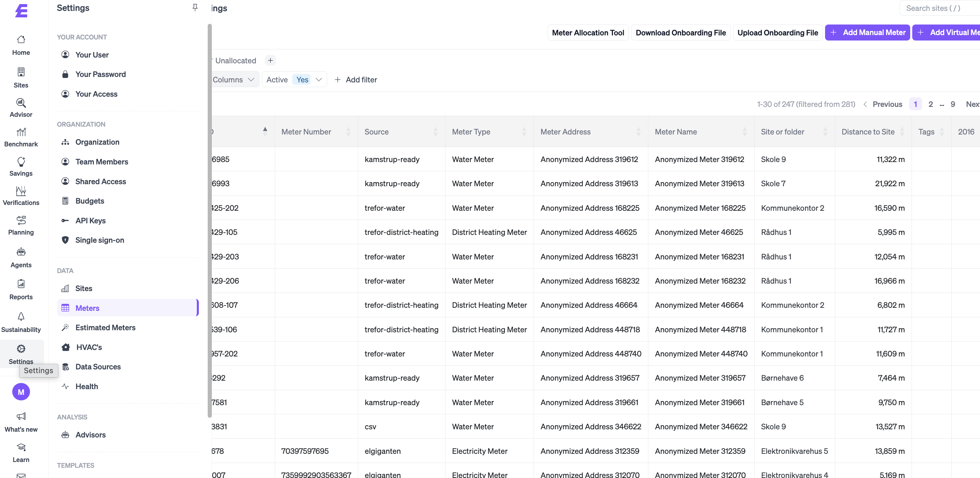Screen dimensions: 980x478
Task: Open Advisors under Analysis
Action: pyautogui.click(x=128, y=435)
